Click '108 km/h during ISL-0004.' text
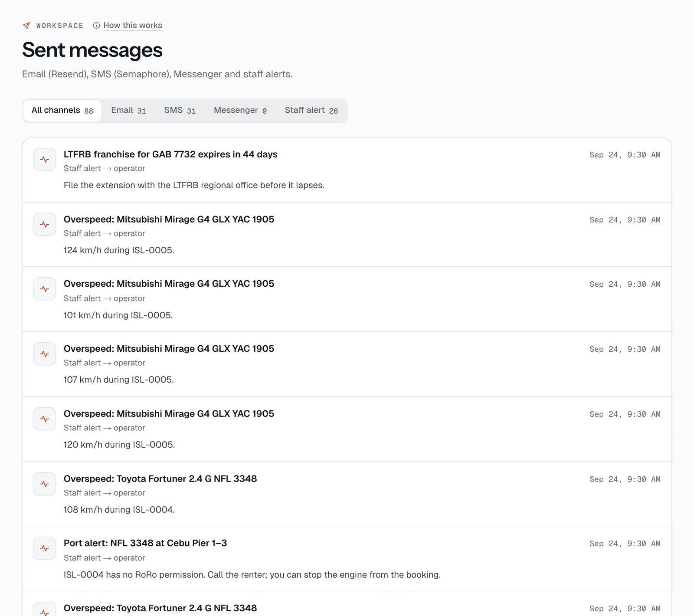 click(119, 510)
